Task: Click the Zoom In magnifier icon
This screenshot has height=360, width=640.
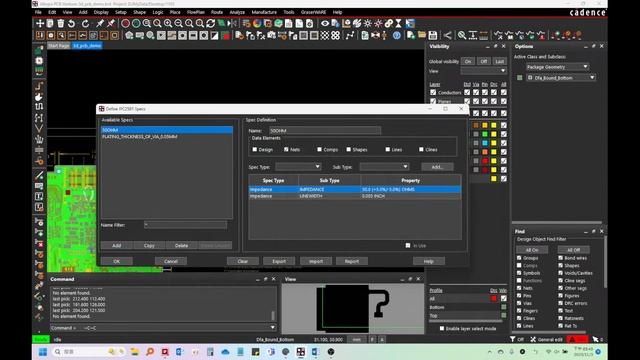Action: click(168, 24)
